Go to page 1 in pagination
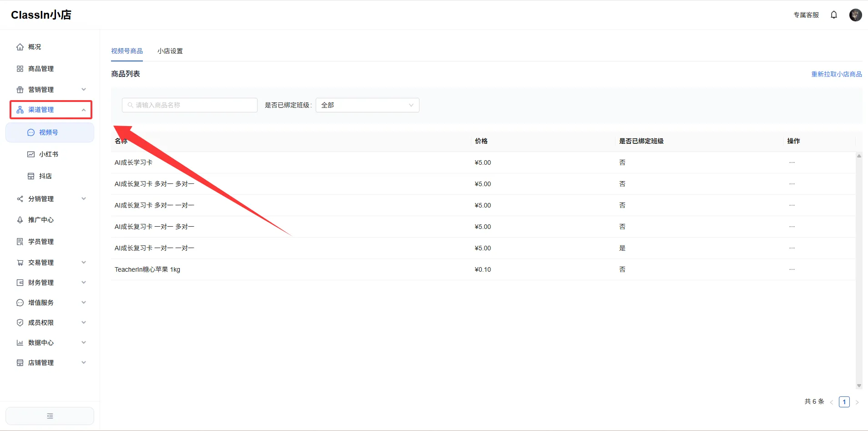The height and width of the screenshot is (431, 868). 844,402
